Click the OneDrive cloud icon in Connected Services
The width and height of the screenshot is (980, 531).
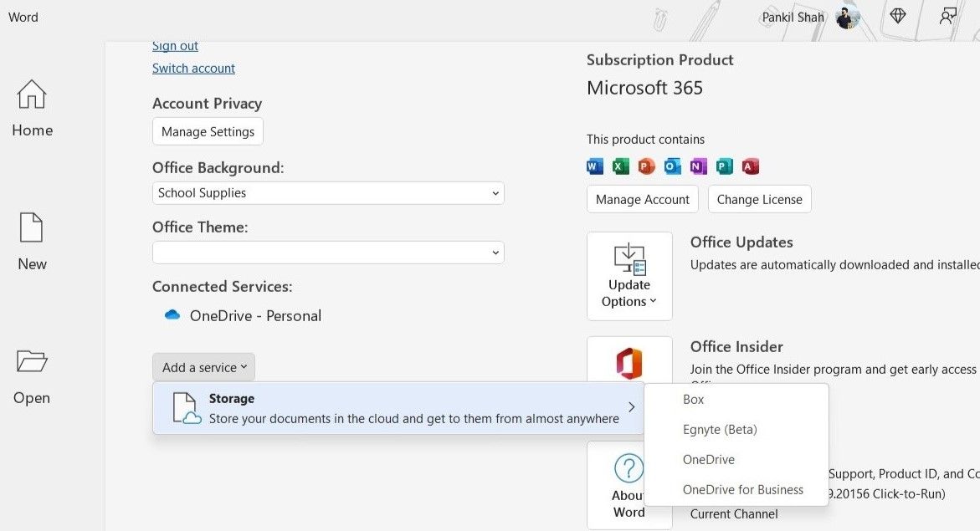pyautogui.click(x=172, y=315)
